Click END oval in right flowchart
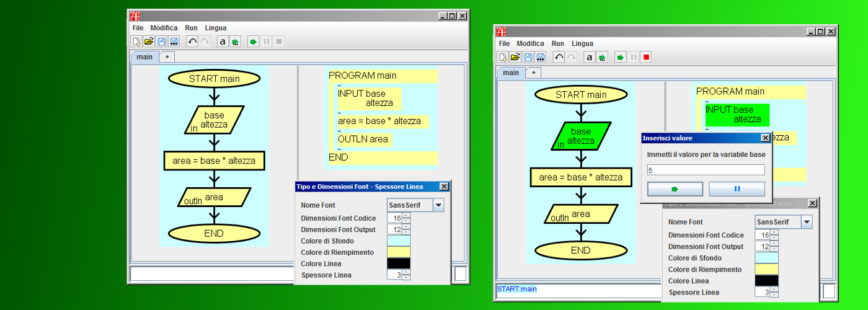This screenshot has width=868, height=310. tap(581, 250)
